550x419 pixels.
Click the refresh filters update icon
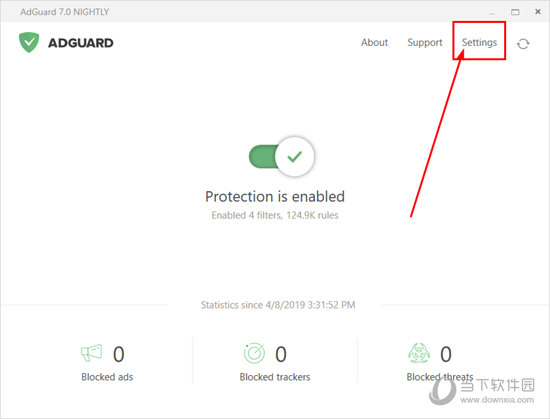(523, 44)
